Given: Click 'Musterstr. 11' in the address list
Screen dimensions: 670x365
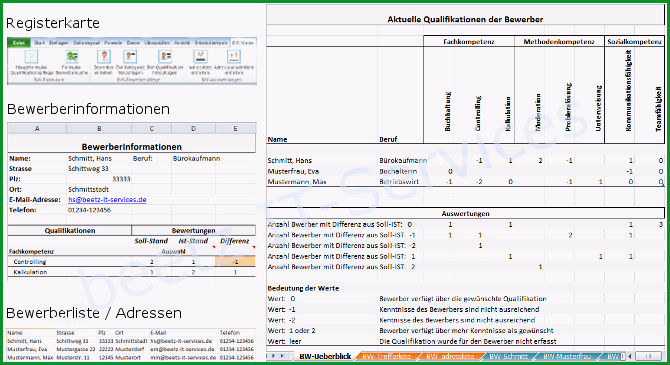Looking at the screenshot, I should (x=73, y=357).
